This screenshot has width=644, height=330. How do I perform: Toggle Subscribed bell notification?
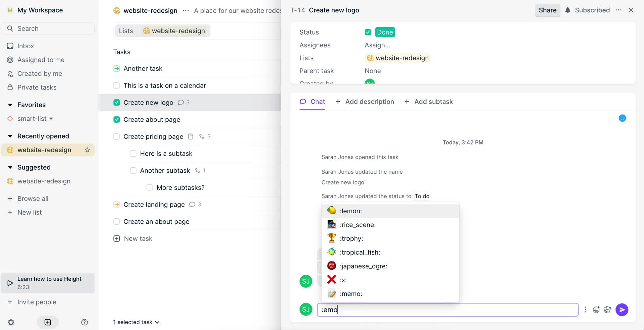point(587,10)
